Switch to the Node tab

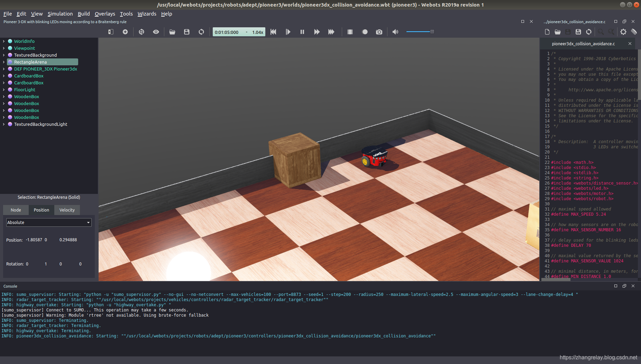(16, 210)
